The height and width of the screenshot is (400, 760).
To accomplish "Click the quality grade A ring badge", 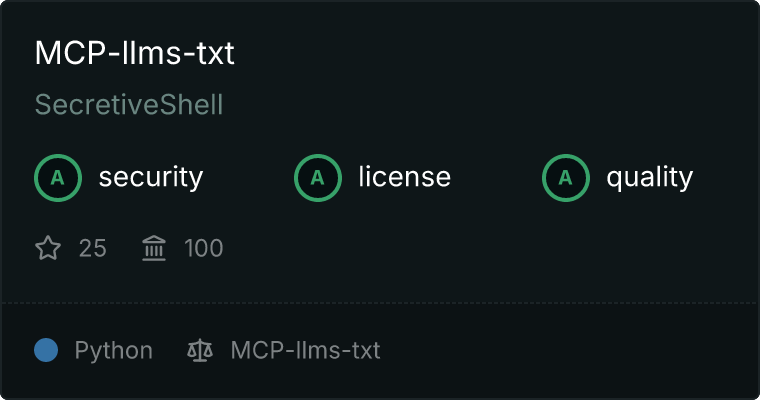I will pos(566,178).
